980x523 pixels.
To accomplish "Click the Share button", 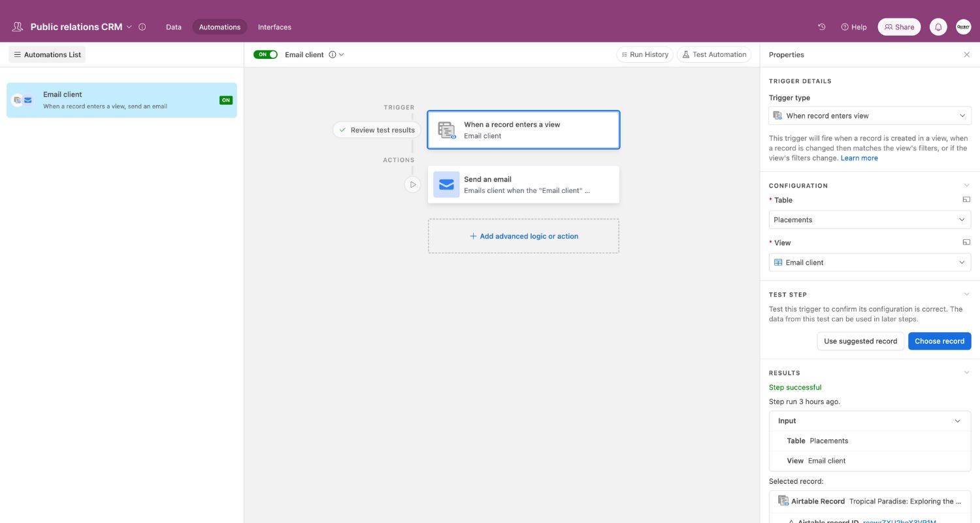I will [x=900, y=27].
